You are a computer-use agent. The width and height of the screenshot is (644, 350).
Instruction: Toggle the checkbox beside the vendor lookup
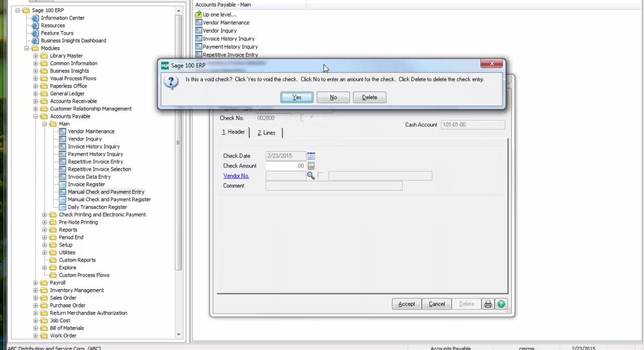coord(321,176)
